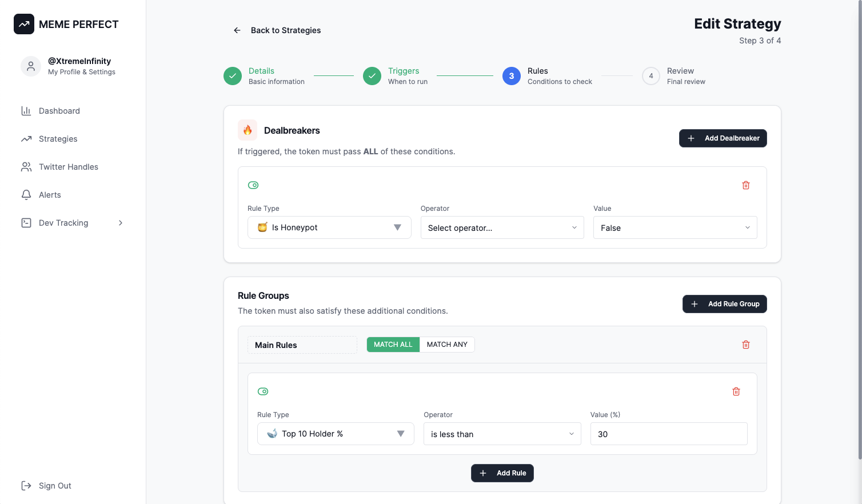Switch Main Rules to MATCH ANY
The height and width of the screenshot is (504, 862).
pos(446,344)
